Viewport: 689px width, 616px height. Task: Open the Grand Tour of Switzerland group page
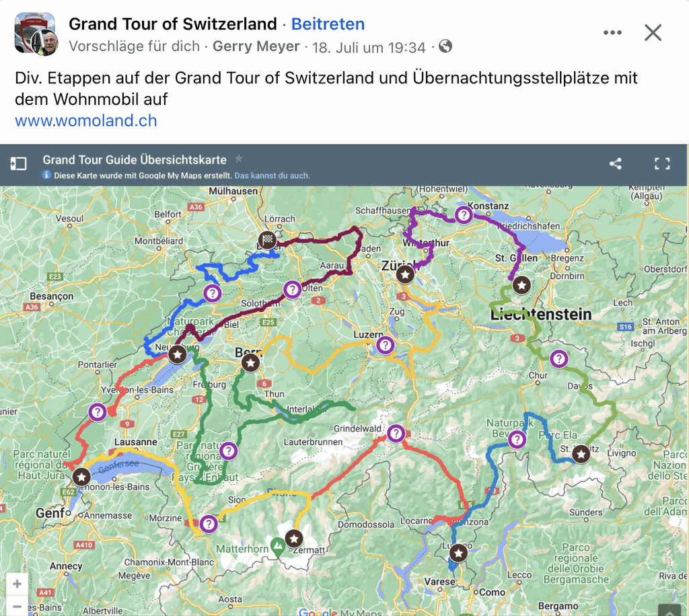pyautogui.click(x=173, y=24)
